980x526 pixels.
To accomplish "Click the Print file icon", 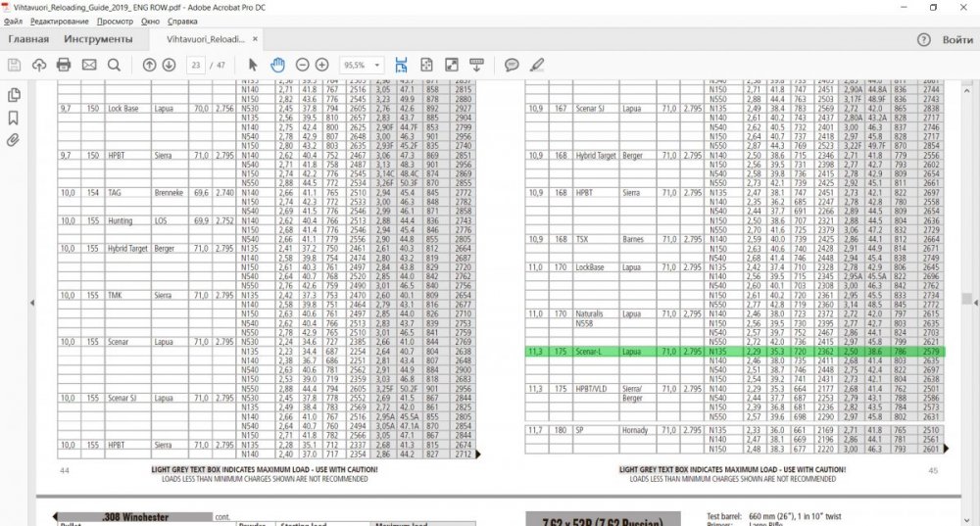I will [x=64, y=65].
